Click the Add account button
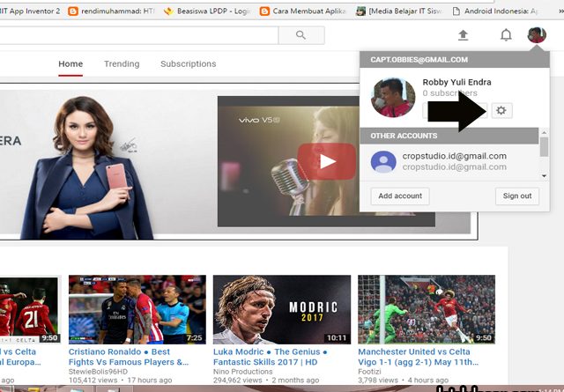Image resolution: width=564 pixels, height=392 pixels. point(400,196)
